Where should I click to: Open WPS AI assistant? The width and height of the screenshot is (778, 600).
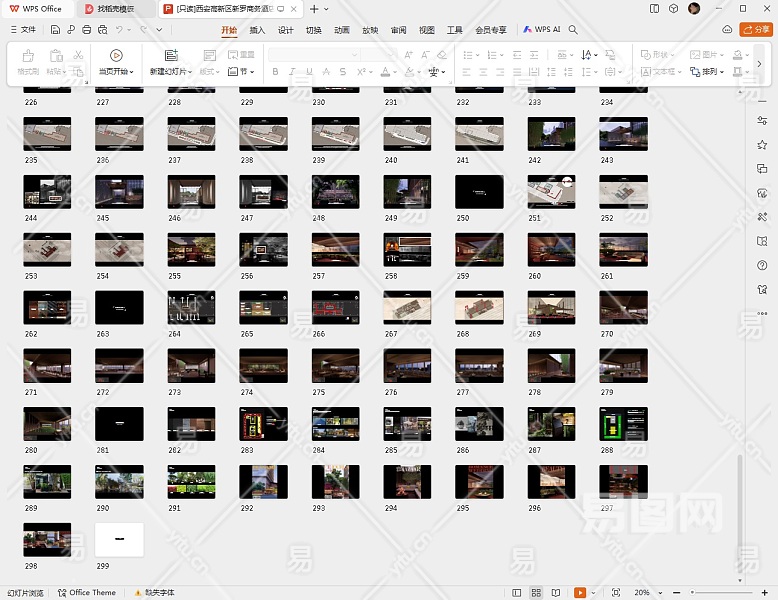pyautogui.click(x=541, y=30)
